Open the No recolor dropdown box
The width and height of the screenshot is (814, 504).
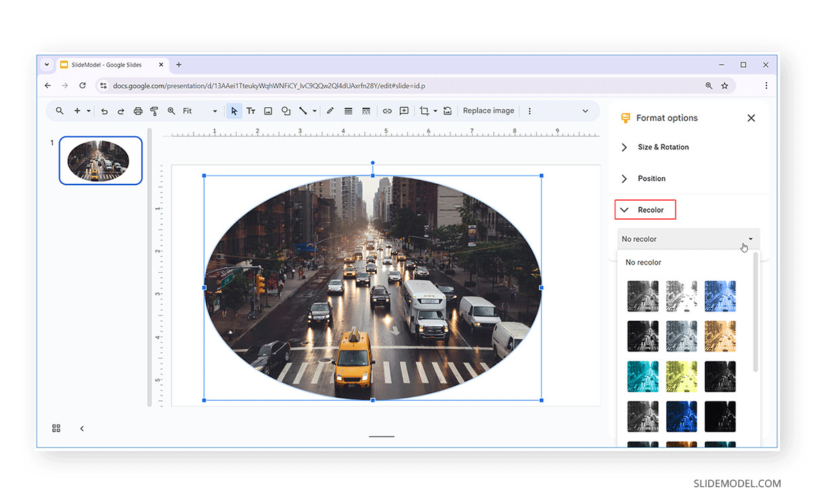[x=689, y=239]
